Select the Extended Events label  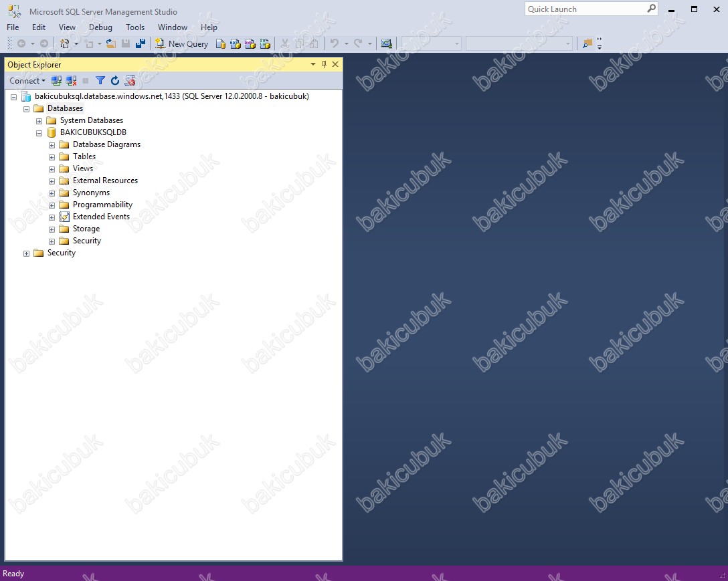point(101,217)
